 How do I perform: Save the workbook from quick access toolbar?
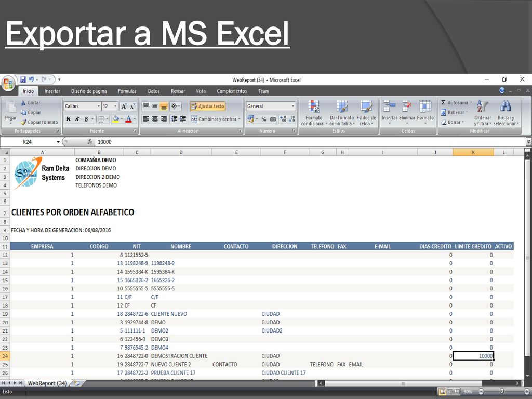point(23,79)
